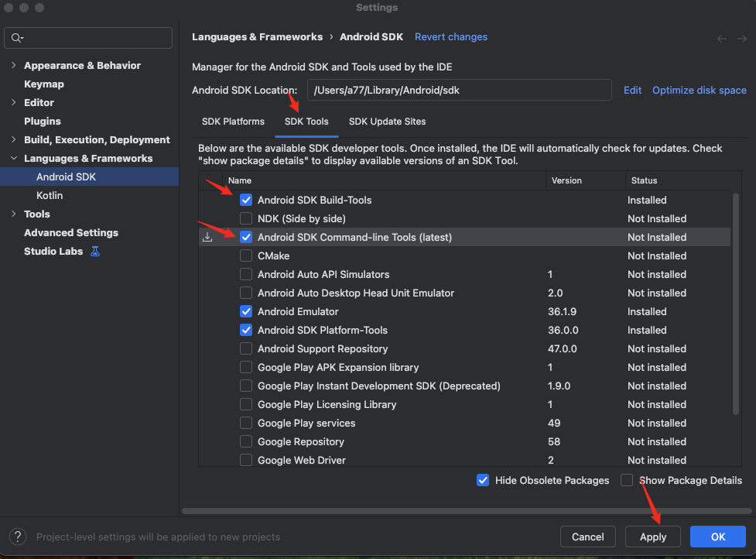Click version 36.0.0 of Platform-Tools
Screen dimensions: 756x559
coord(563,330)
